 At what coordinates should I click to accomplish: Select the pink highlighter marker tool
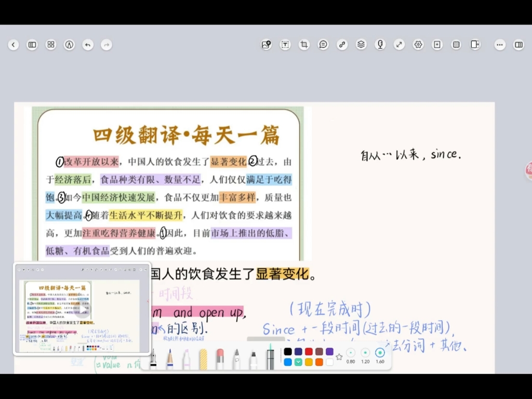click(x=187, y=360)
